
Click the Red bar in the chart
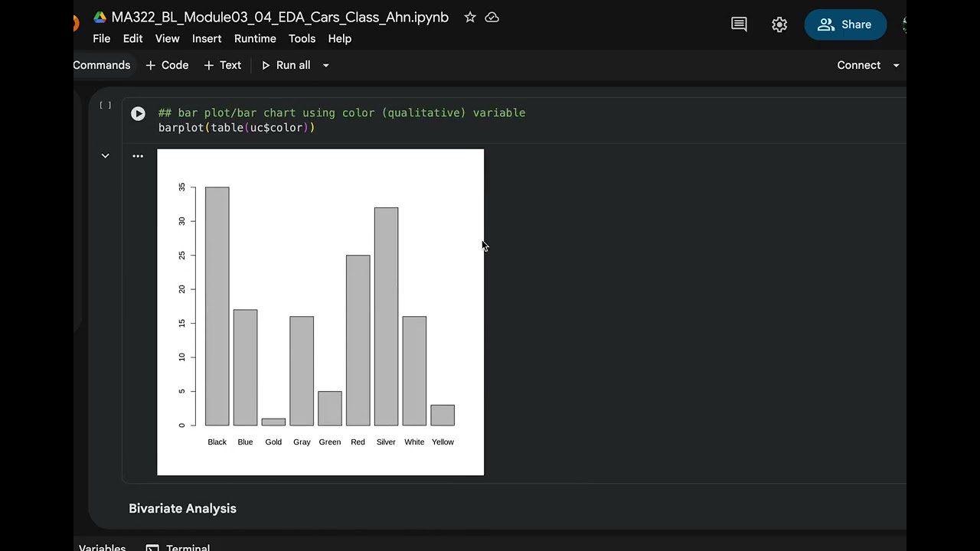(x=358, y=341)
